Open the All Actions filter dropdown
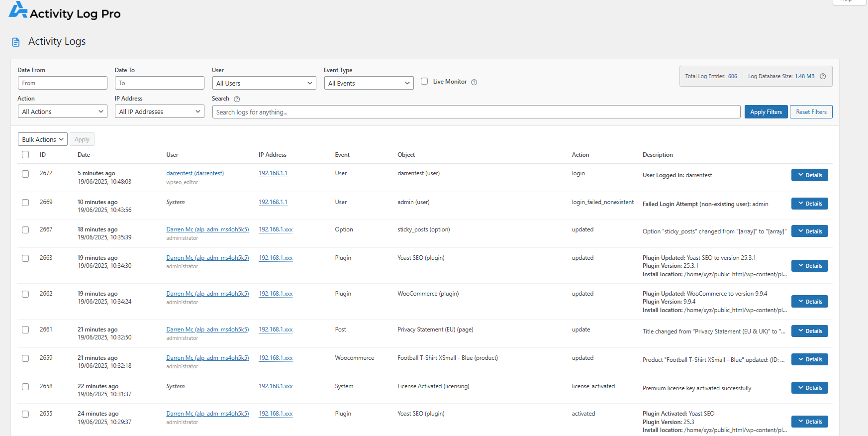The image size is (868, 436). (x=62, y=111)
